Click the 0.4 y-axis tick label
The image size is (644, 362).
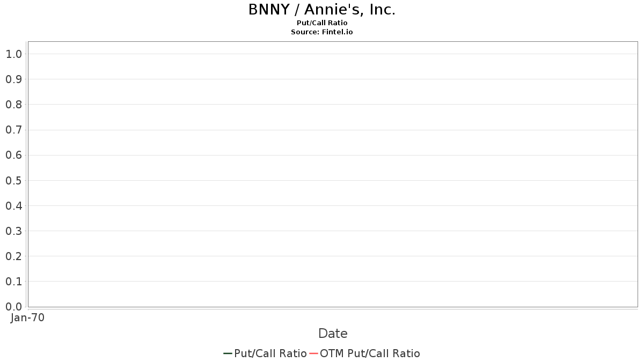13,205
